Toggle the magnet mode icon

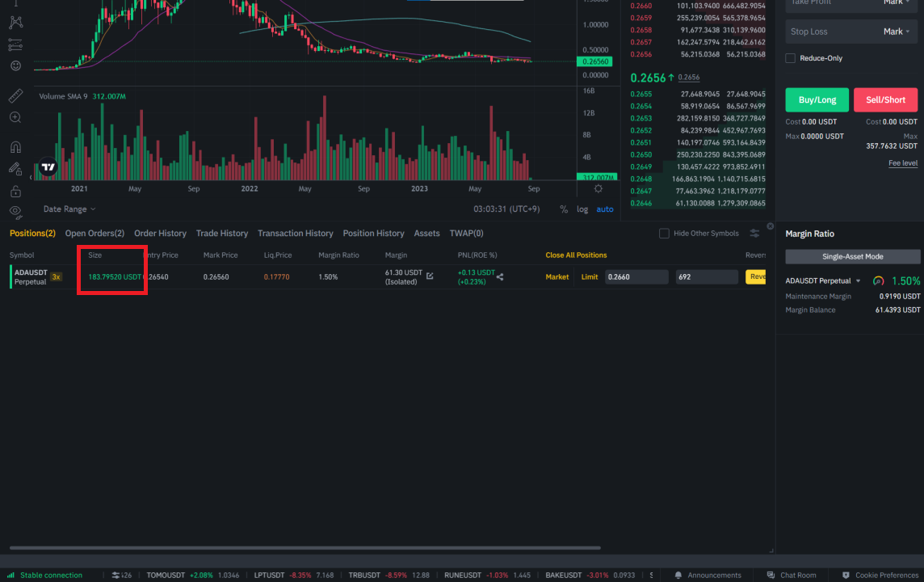[x=16, y=147]
